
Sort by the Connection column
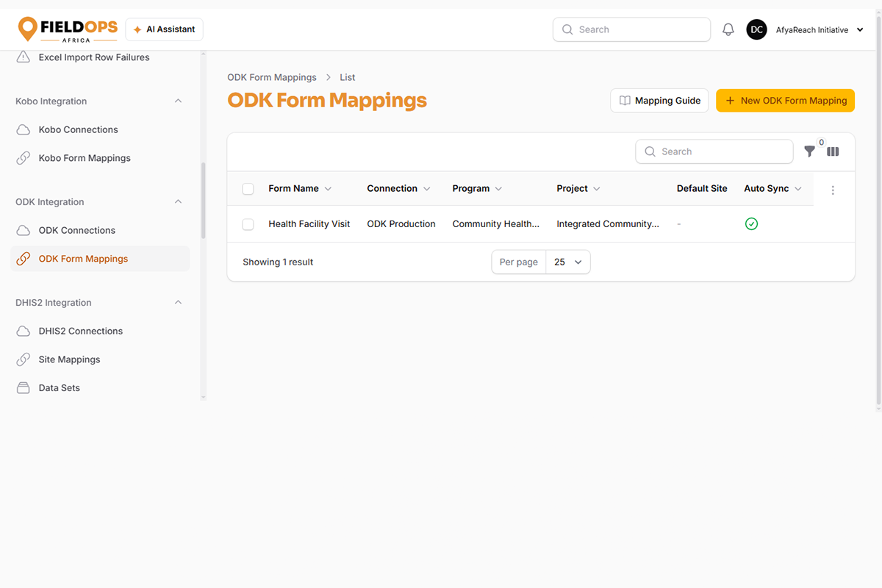click(398, 189)
